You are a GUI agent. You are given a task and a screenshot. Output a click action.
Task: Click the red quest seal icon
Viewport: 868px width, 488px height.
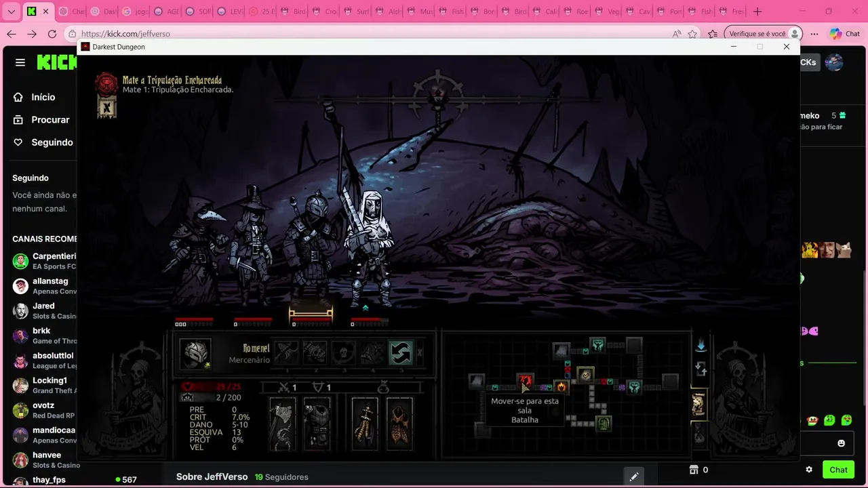(x=106, y=84)
